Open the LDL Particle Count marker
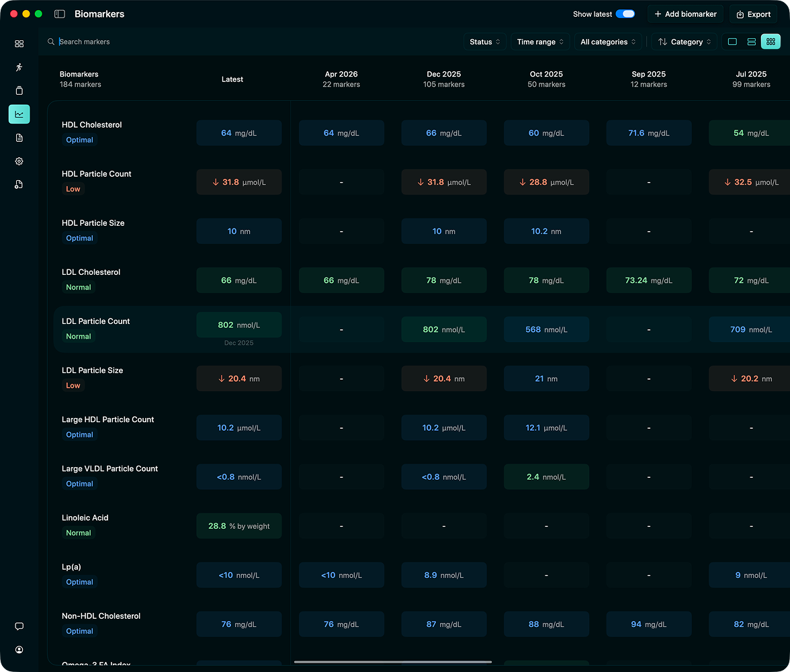The height and width of the screenshot is (672, 790). [x=95, y=321]
